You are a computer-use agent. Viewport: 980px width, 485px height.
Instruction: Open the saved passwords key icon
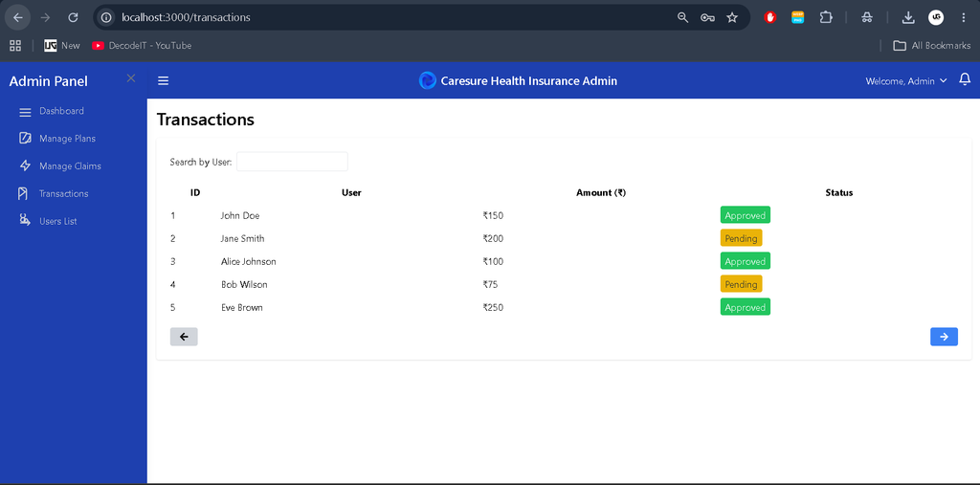pos(707,17)
